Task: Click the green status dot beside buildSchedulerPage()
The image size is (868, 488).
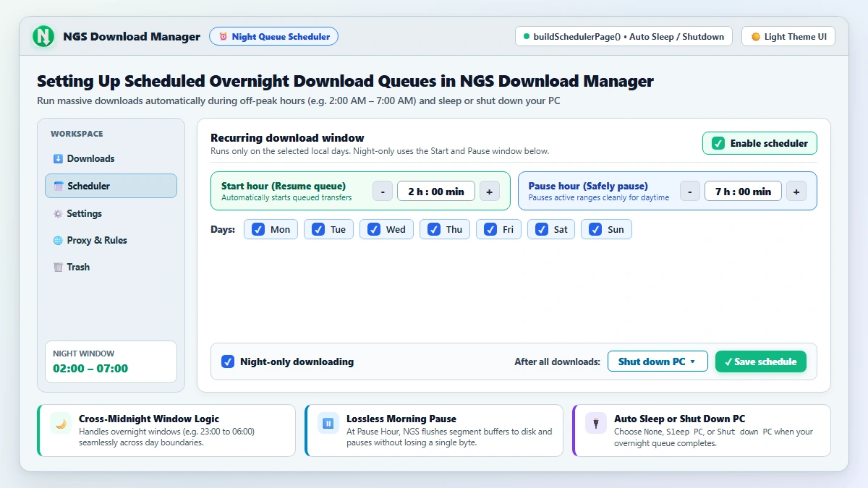Action: pyautogui.click(x=527, y=36)
